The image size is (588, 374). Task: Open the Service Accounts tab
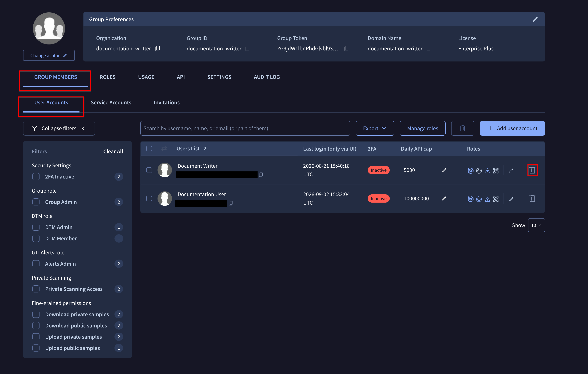point(111,103)
